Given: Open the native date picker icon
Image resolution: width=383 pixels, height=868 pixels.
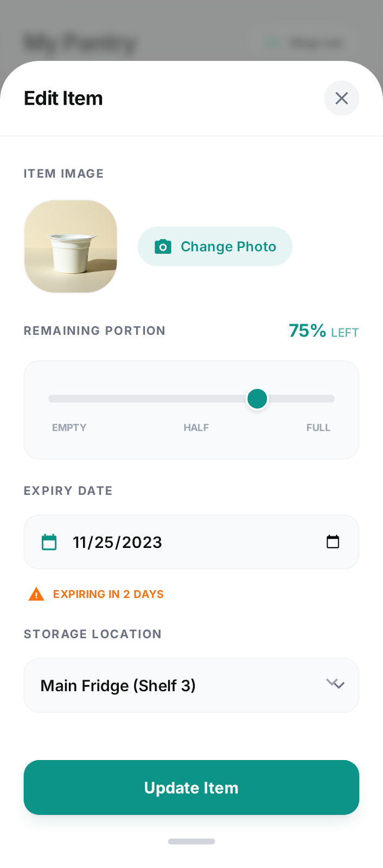Looking at the screenshot, I should click(x=333, y=541).
